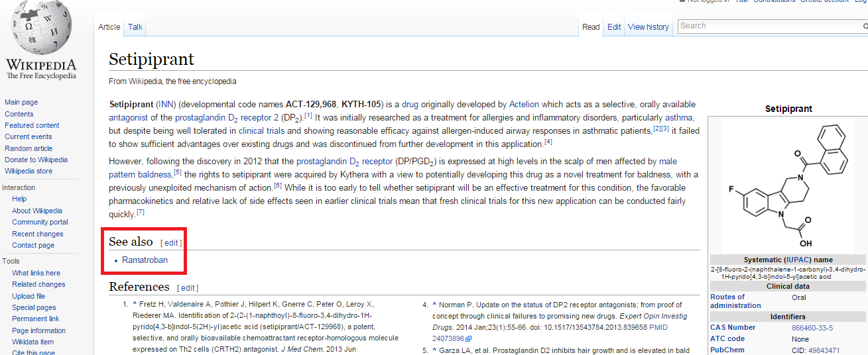Open the Edit tab
Image resolution: width=868 pixels, height=355 pixels.
point(614,27)
